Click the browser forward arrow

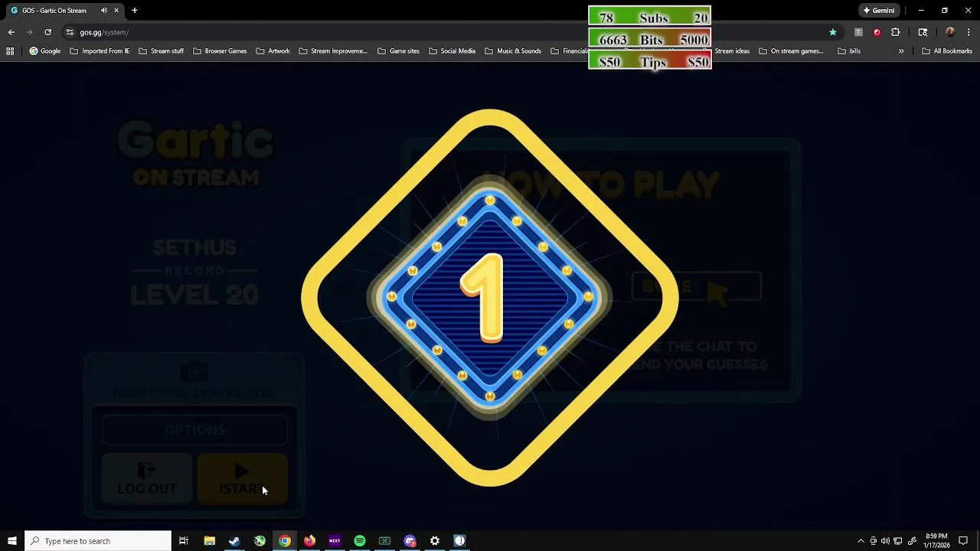(x=29, y=32)
